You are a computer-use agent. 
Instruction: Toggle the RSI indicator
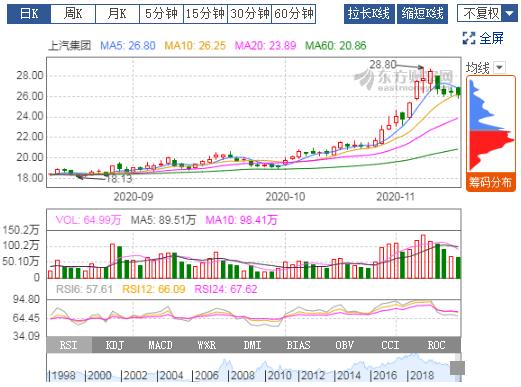(69, 345)
